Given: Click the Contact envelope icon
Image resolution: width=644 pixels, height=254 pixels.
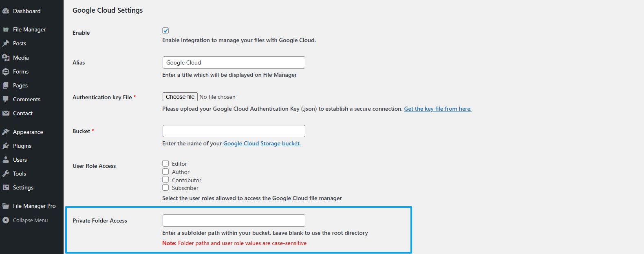Looking at the screenshot, I should (x=6, y=113).
